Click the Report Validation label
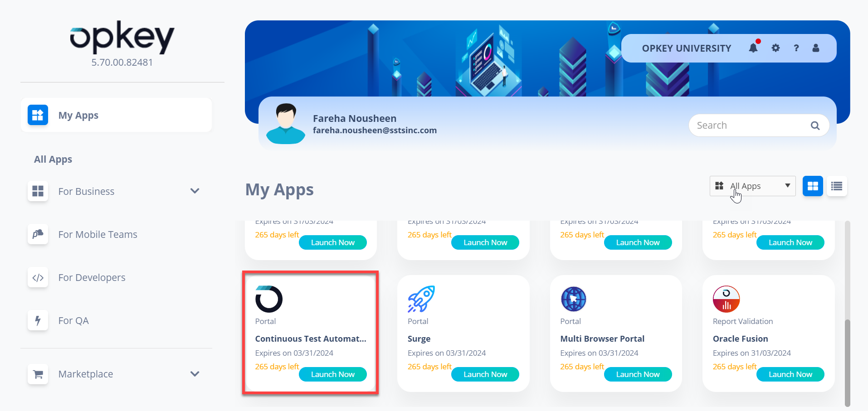The image size is (868, 411). coord(743,321)
